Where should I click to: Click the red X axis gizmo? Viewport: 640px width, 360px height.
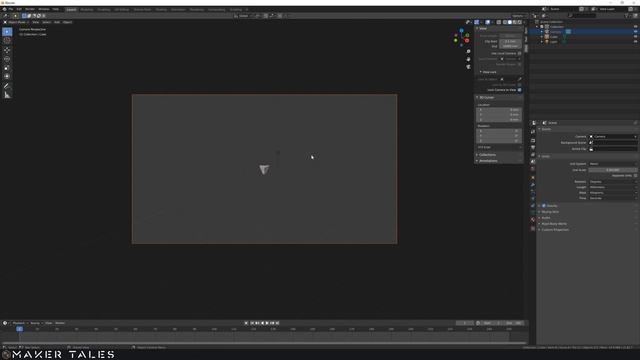pos(467,40)
